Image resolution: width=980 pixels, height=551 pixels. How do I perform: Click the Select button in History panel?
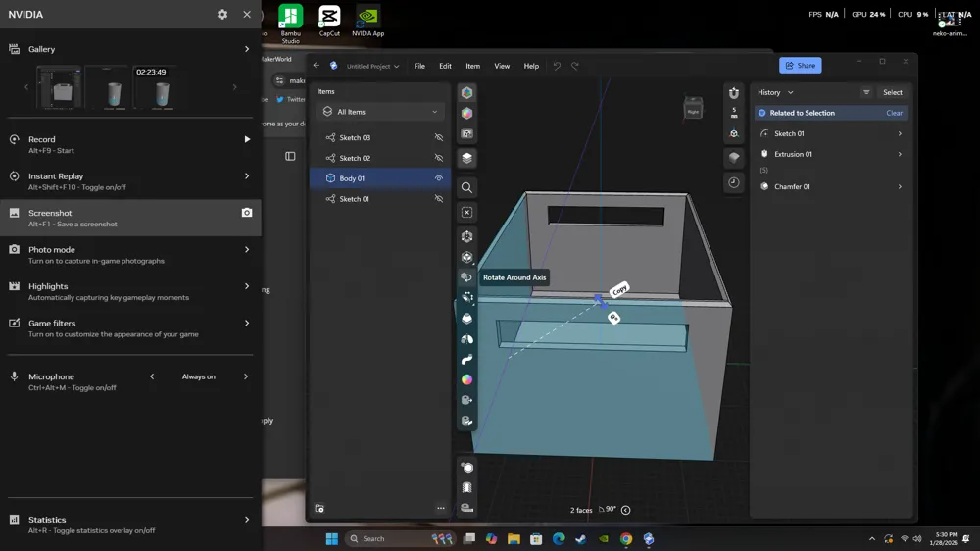coord(893,92)
